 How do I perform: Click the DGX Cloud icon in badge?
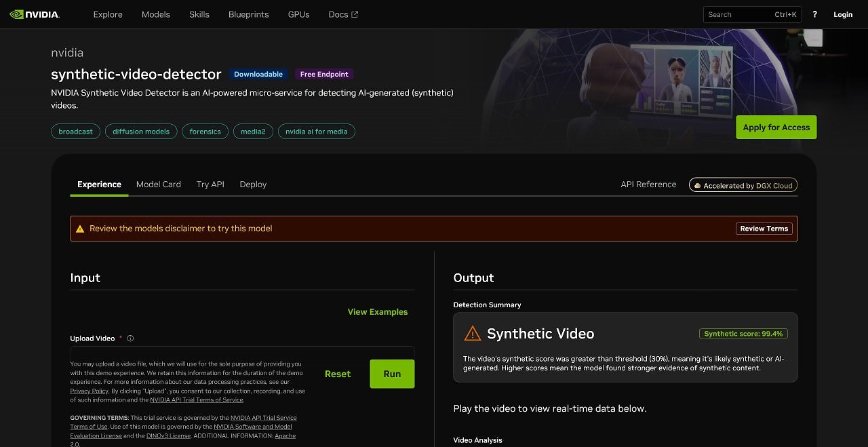697,185
